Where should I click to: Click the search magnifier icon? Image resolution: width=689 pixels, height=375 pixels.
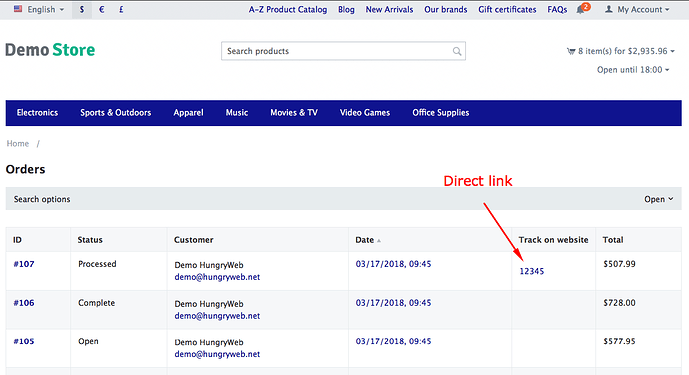tap(457, 51)
